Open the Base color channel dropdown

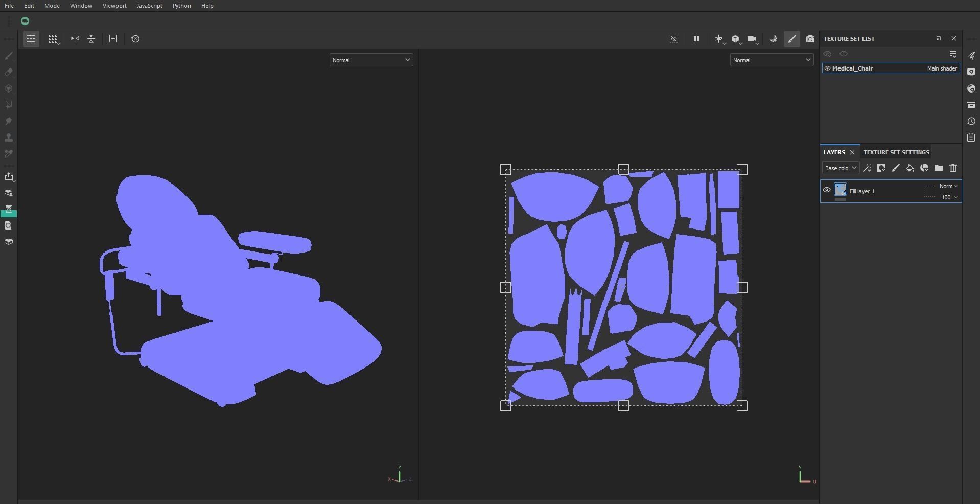pos(841,168)
